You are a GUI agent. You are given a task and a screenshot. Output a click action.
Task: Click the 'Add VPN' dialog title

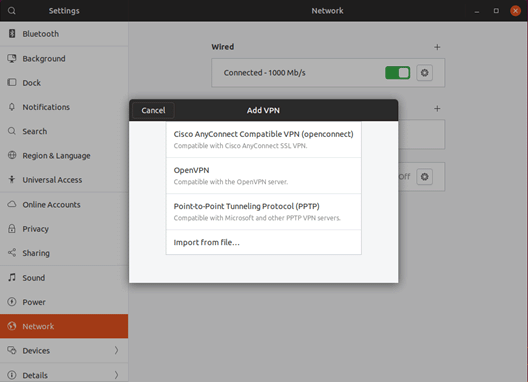pyautogui.click(x=263, y=110)
